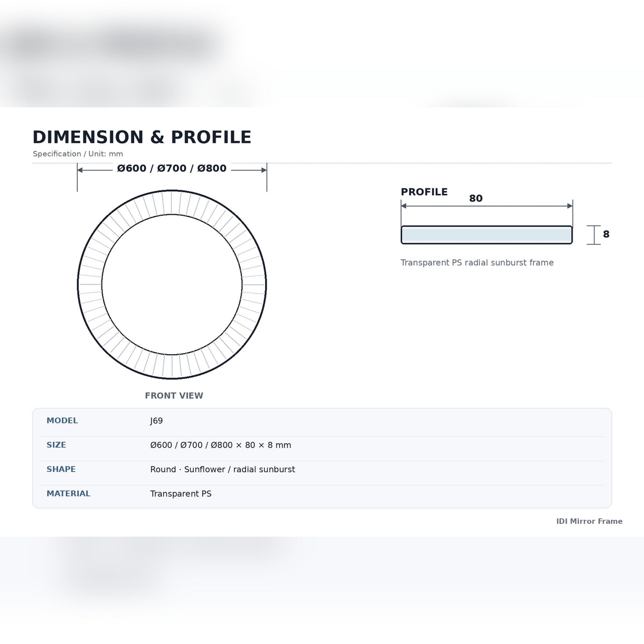Click the "SHAPE" row label

point(61,469)
